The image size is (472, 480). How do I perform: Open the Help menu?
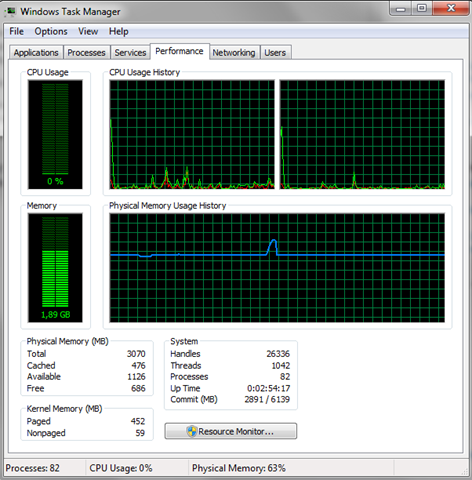pos(118,31)
